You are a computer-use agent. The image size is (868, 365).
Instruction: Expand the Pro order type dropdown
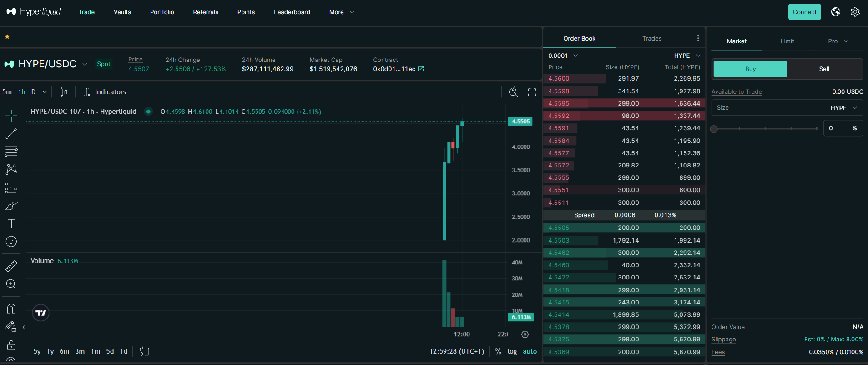click(838, 41)
